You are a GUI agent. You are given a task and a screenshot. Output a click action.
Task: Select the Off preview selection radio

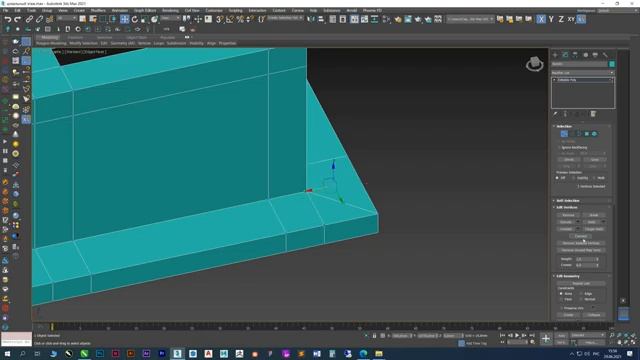point(557,178)
